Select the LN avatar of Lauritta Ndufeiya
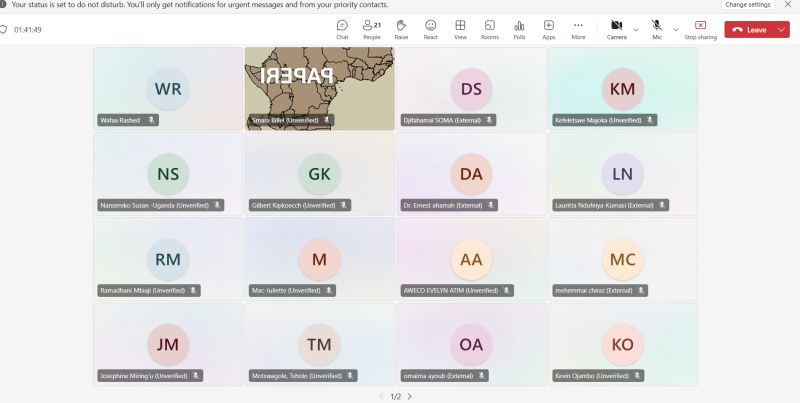The width and height of the screenshot is (800, 403). (622, 174)
